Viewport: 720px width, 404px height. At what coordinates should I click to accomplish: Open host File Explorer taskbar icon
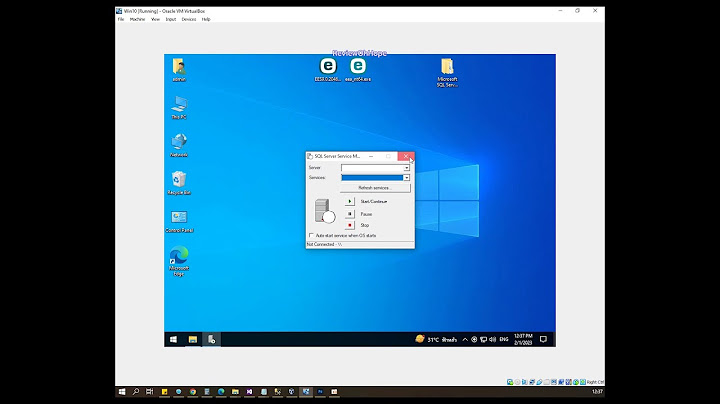[x=235, y=392]
